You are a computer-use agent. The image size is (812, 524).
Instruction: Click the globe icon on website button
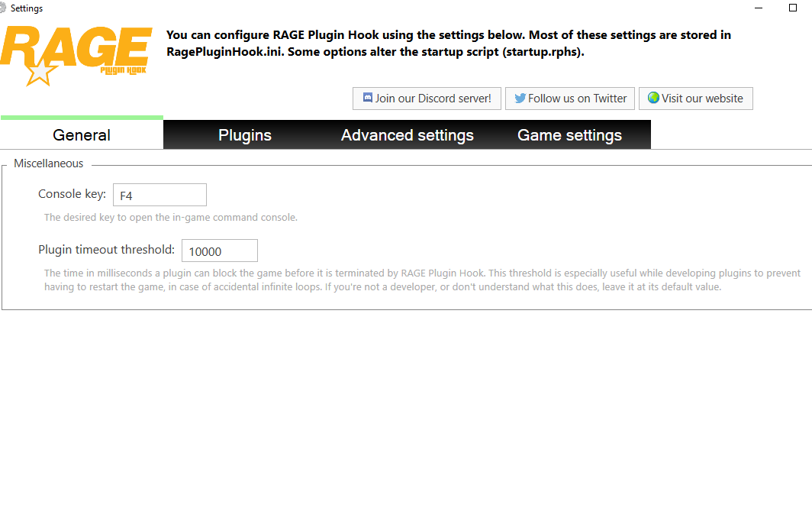click(x=653, y=98)
